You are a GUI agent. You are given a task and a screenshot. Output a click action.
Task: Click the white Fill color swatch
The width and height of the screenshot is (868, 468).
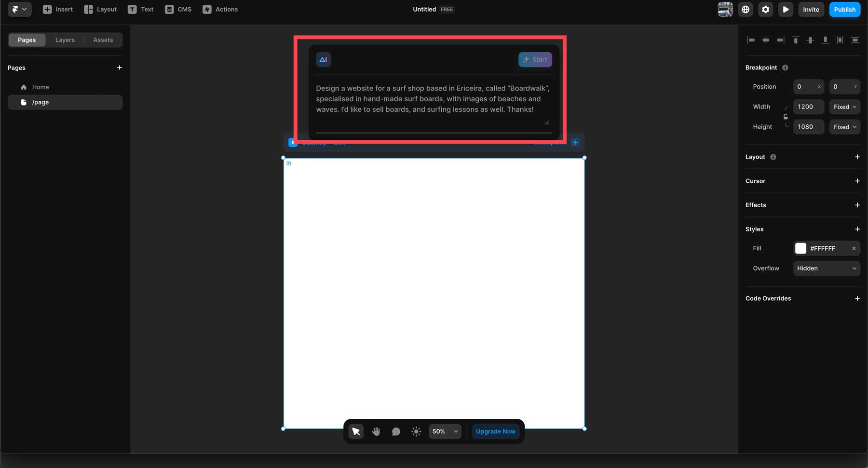pos(801,248)
